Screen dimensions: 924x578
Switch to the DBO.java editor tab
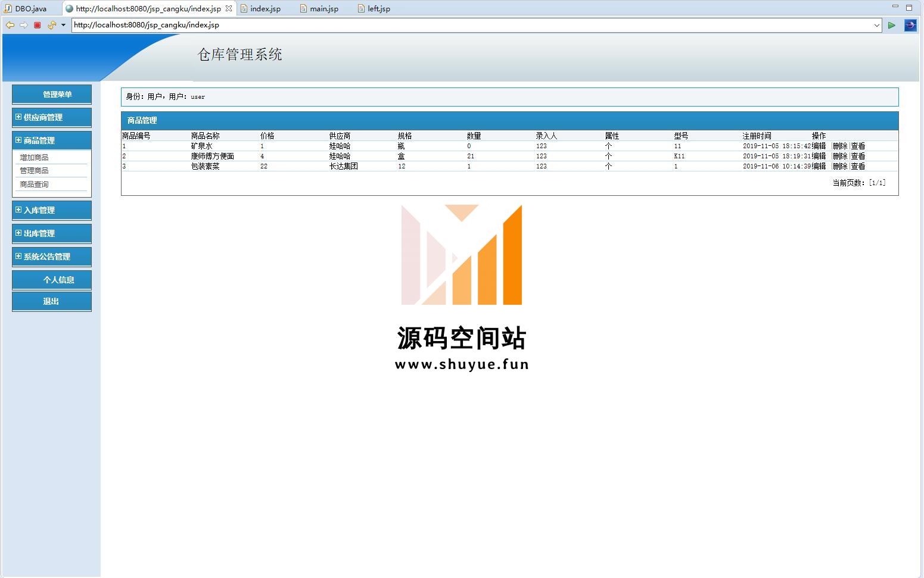click(x=26, y=8)
